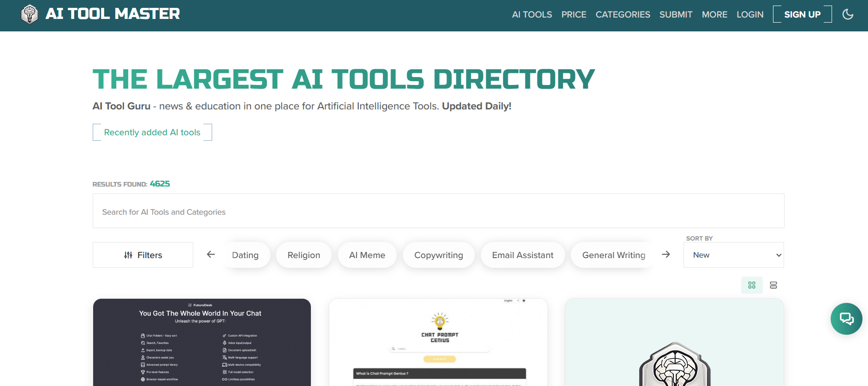Viewport: 868px width, 386px height.
Task: Switch to list view layout
Action: click(x=773, y=285)
